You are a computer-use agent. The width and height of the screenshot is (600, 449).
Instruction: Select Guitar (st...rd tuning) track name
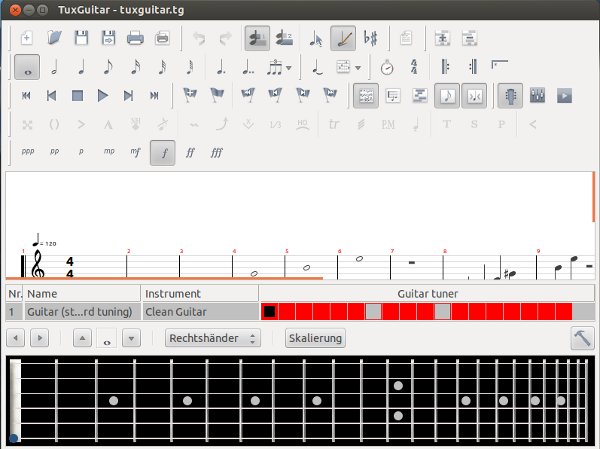[82, 312]
